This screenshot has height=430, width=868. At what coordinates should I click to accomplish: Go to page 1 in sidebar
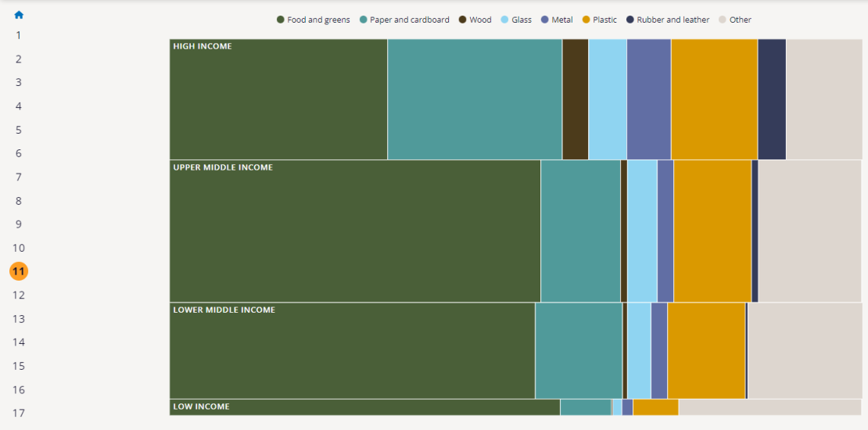click(19, 35)
